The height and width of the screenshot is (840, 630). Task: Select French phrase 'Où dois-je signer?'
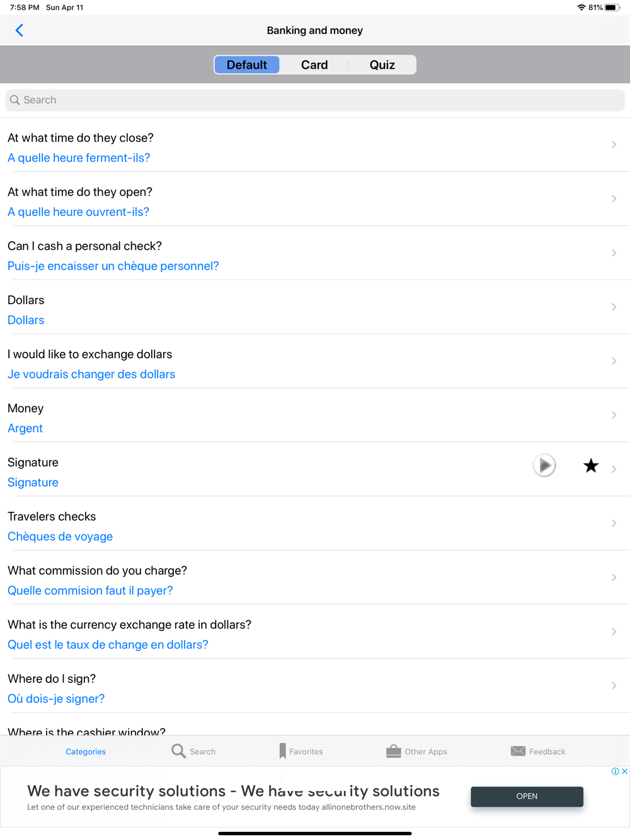(56, 698)
